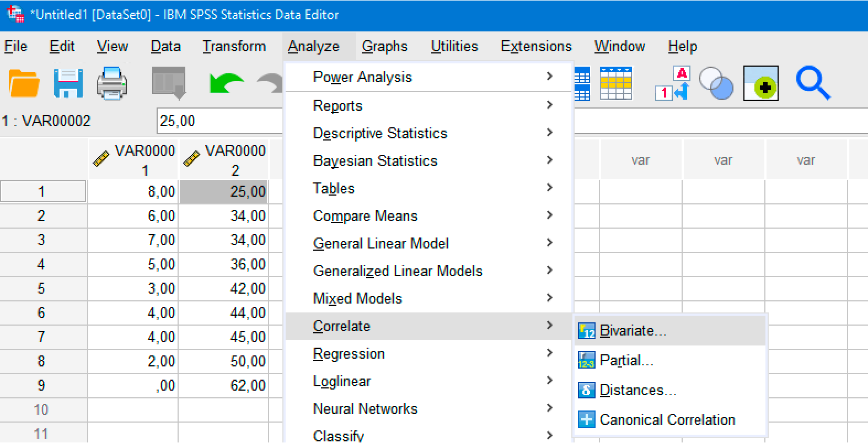Toggle value labels icon with A and 1

(673, 84)
